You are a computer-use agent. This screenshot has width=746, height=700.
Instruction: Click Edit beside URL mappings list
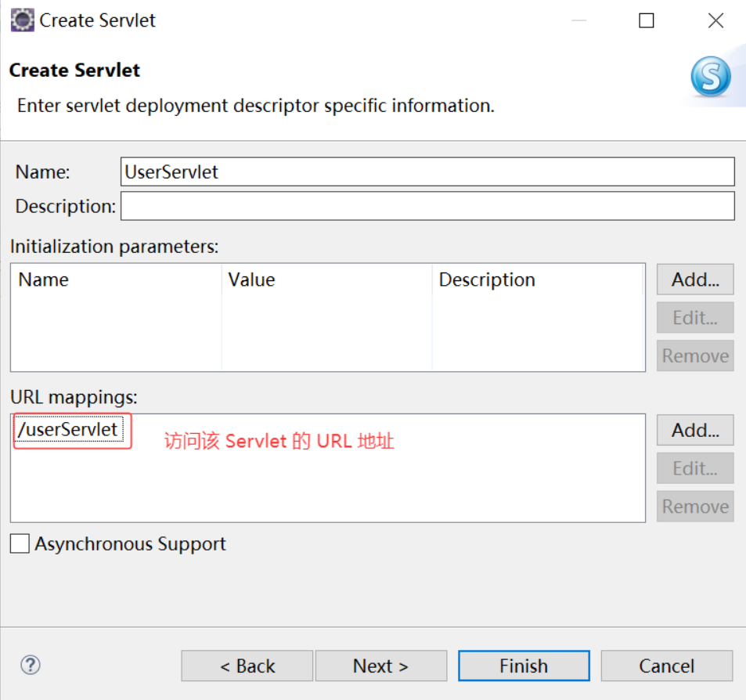click(695, 468)
